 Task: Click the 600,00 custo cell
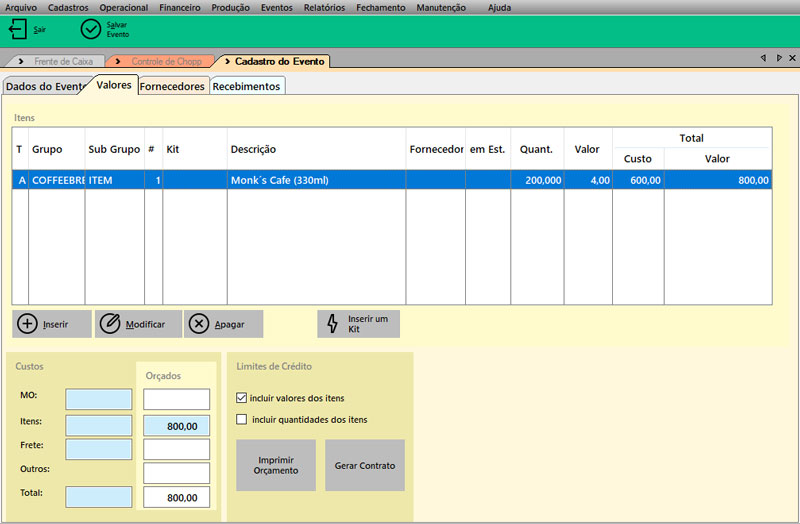pos(638,180)
